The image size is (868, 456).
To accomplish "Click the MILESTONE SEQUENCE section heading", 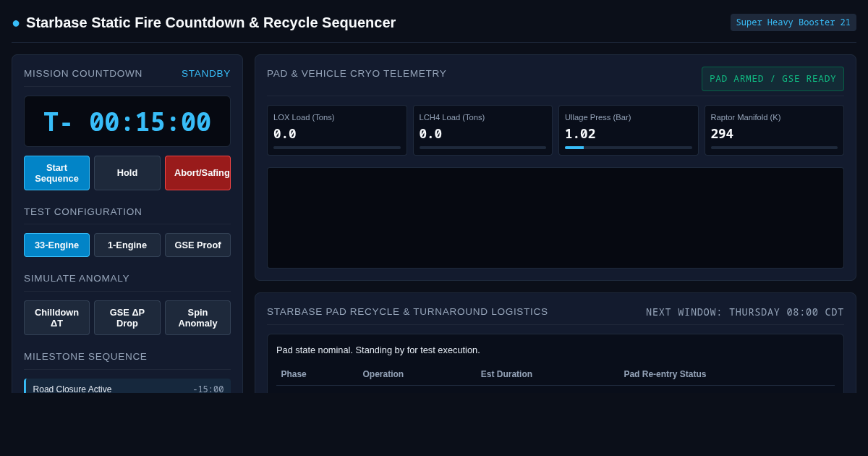I will [85, 357].
